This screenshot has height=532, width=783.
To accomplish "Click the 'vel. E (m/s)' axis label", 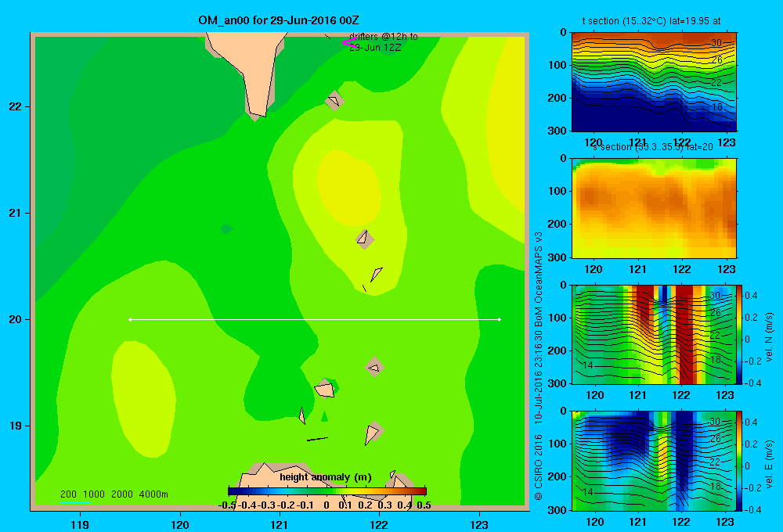I will pos(769,464).
